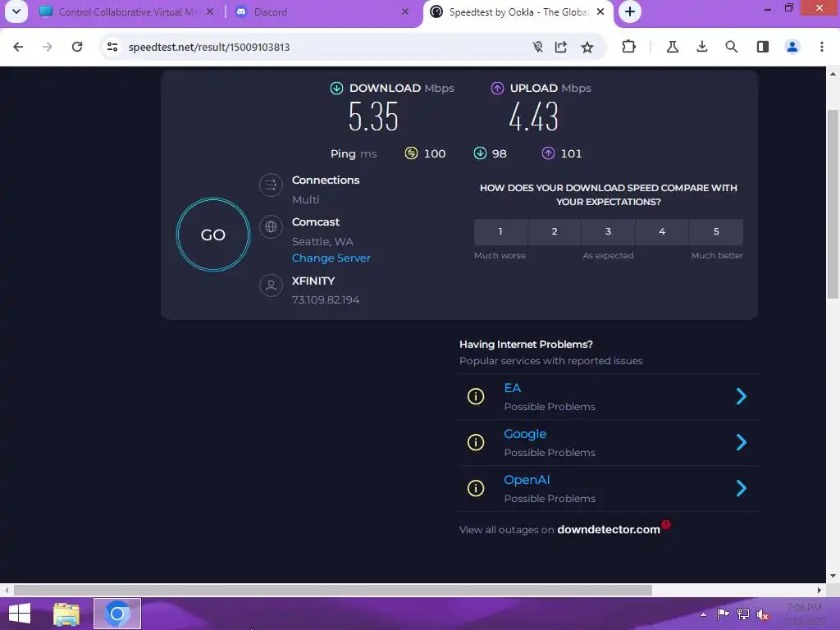This screenshot has width=840, height=630.
Task: Click the upload arrow icon beside UPLOAD
Action: click(x=497, y=88)
